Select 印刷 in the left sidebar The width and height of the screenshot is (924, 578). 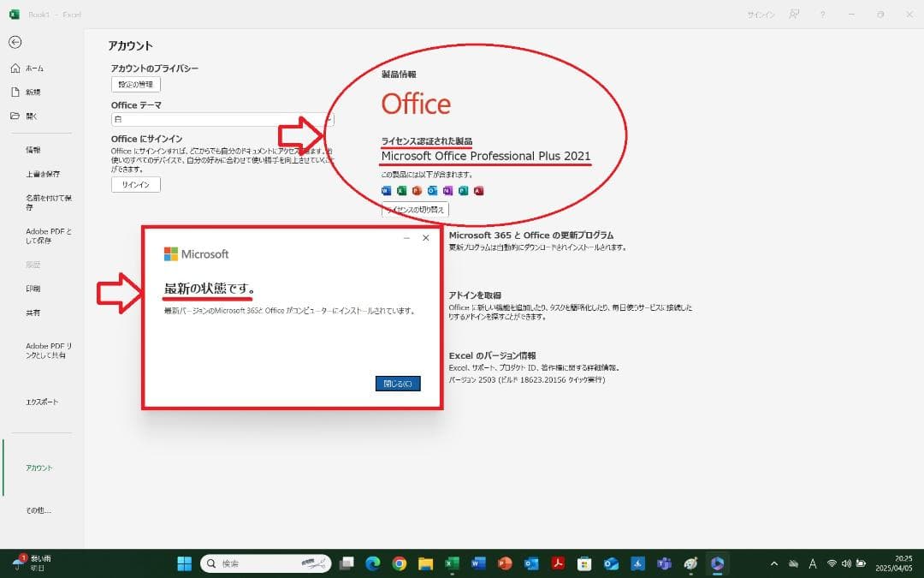click(x=33, y=288)
